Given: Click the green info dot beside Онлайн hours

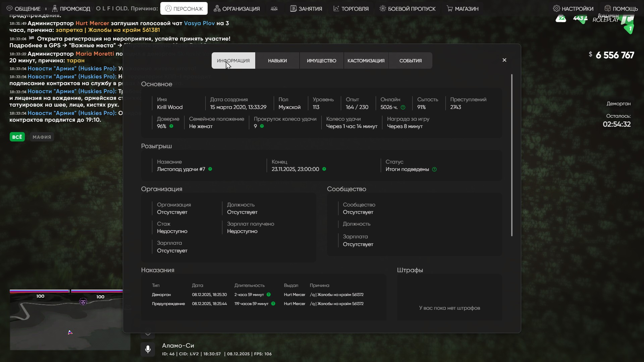Looking at the screenshot, I should [403, 107].
